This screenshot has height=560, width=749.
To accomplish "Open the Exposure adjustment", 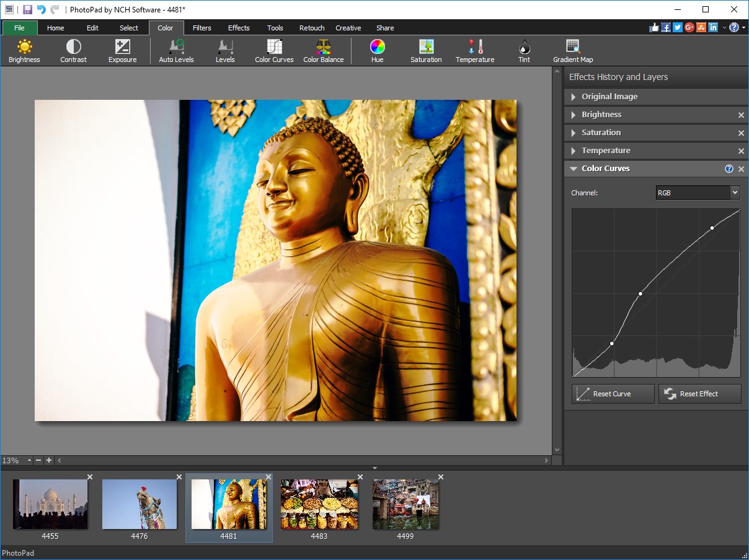I will [x=122, y=50].
